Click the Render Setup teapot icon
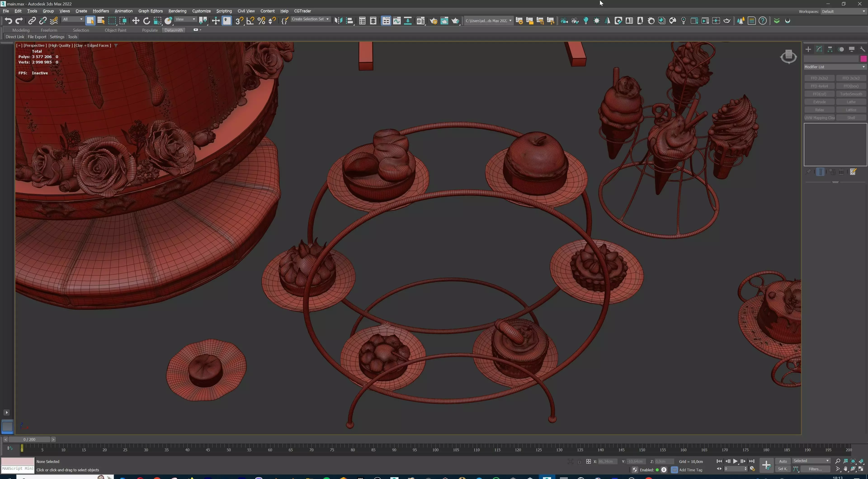 [x=433, y=21]
